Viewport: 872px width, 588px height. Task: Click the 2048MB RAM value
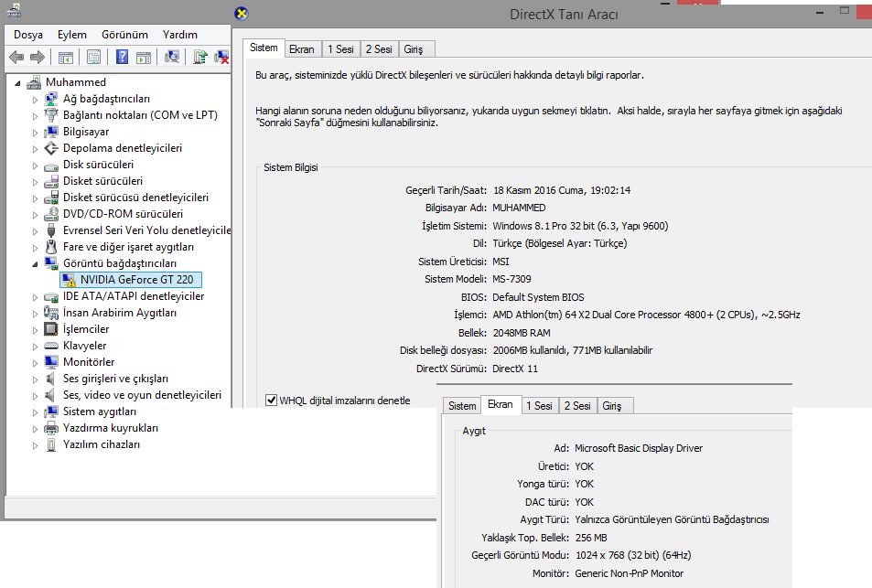pos(522,333)
